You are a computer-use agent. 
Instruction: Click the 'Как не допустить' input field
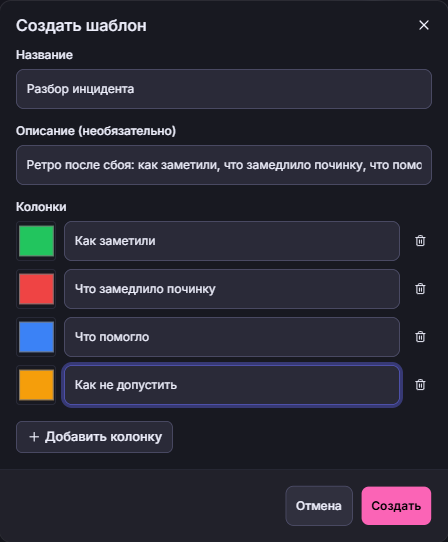tap(232, 385)
